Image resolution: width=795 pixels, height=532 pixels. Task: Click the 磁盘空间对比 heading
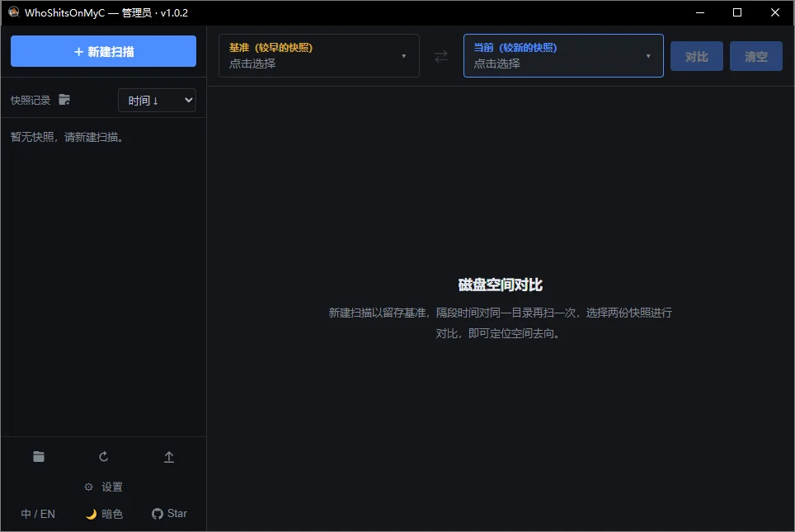[x=501, y=285]
